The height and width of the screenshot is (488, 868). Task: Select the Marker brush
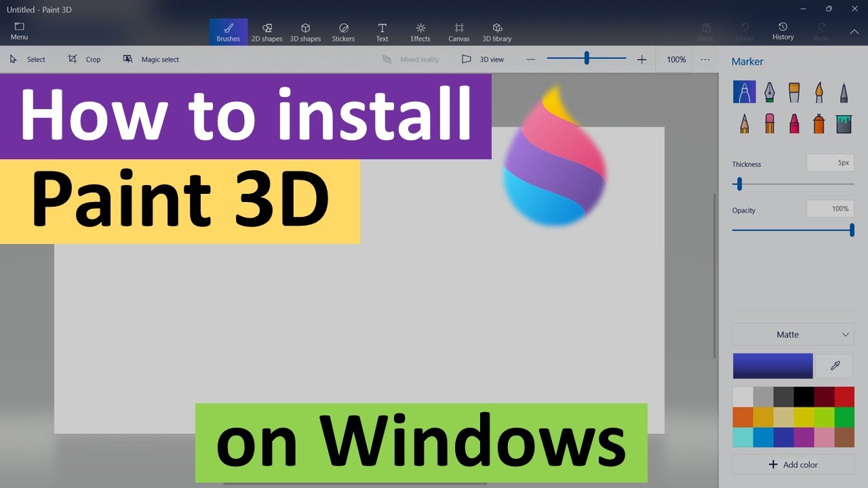point(745,91)
